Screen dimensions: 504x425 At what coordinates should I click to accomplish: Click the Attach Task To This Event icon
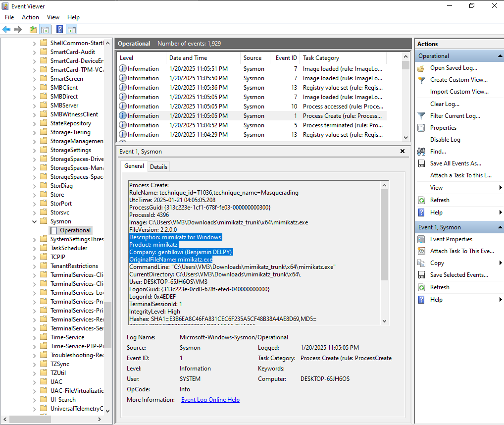tap(421, 251)
